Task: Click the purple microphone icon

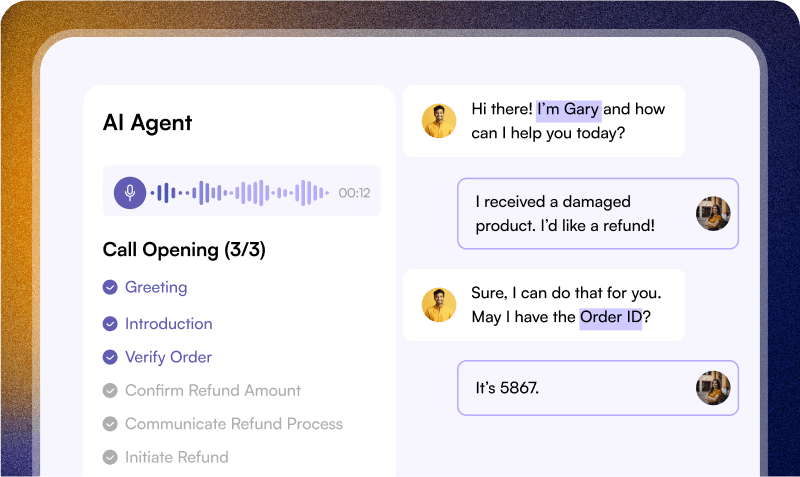Action: (130, 193)
